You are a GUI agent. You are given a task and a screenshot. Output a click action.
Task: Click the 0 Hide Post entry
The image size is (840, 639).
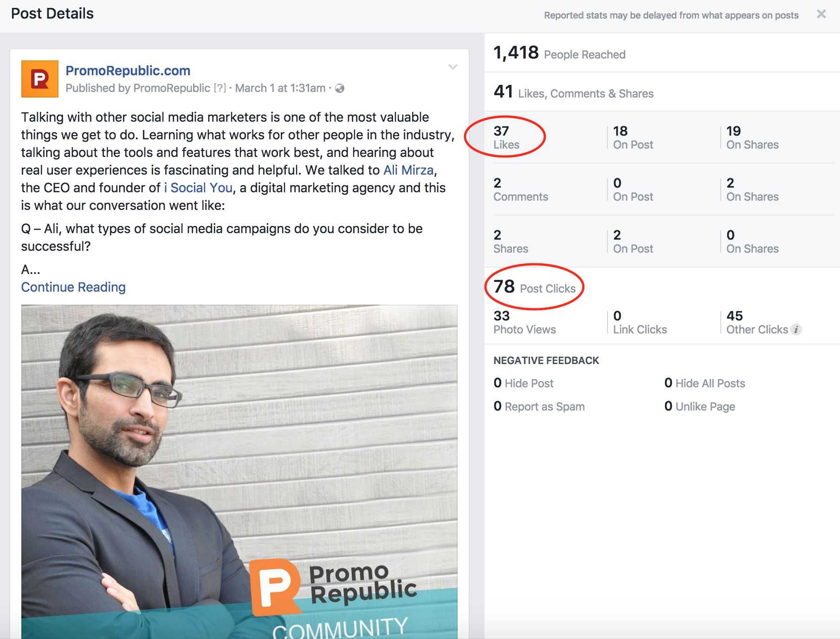pyautogui.click(x=523, y=383)
